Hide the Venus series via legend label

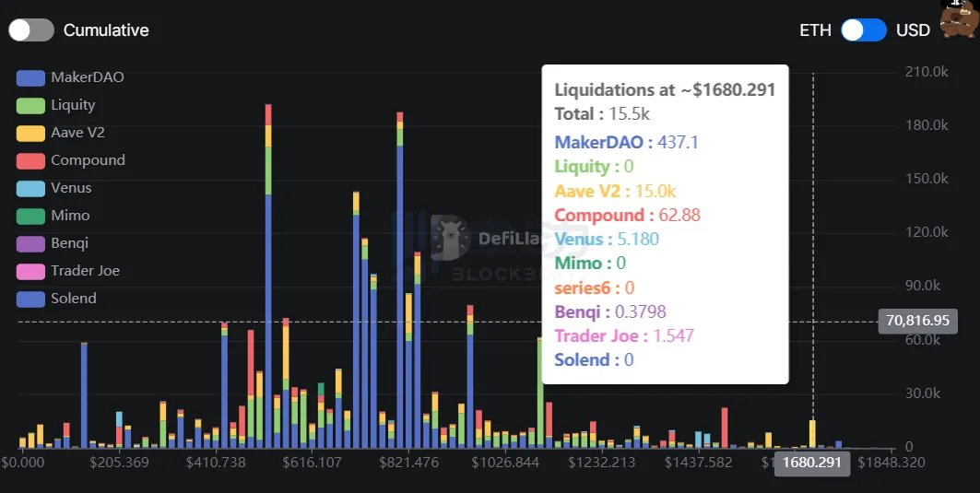(x=71, y=188)
